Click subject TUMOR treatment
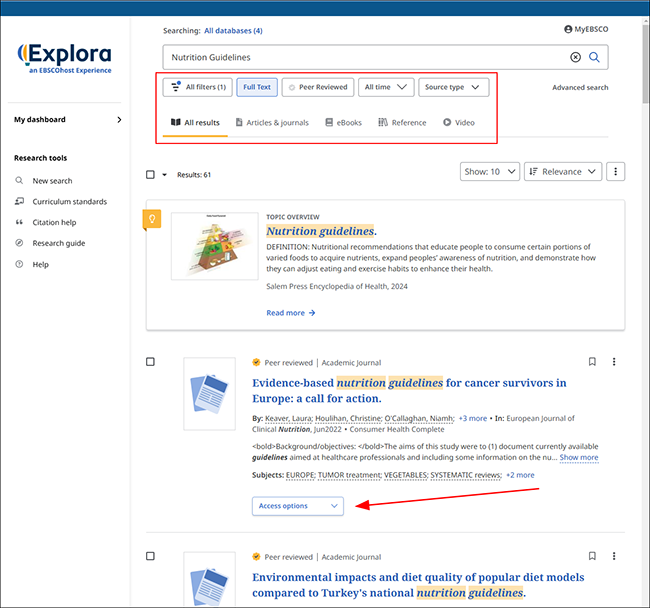Image resolution: width=650 pixels, height=608 pixels. click(349, 475)
